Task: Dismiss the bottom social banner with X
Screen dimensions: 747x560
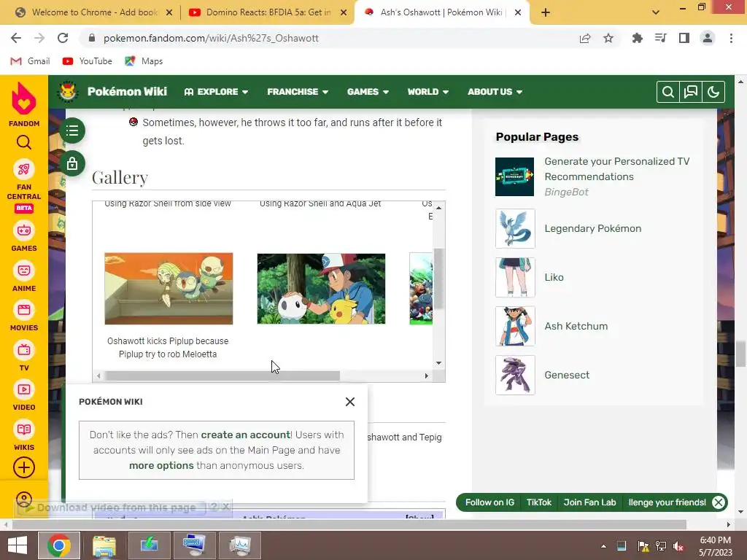Action: point(719,502)
